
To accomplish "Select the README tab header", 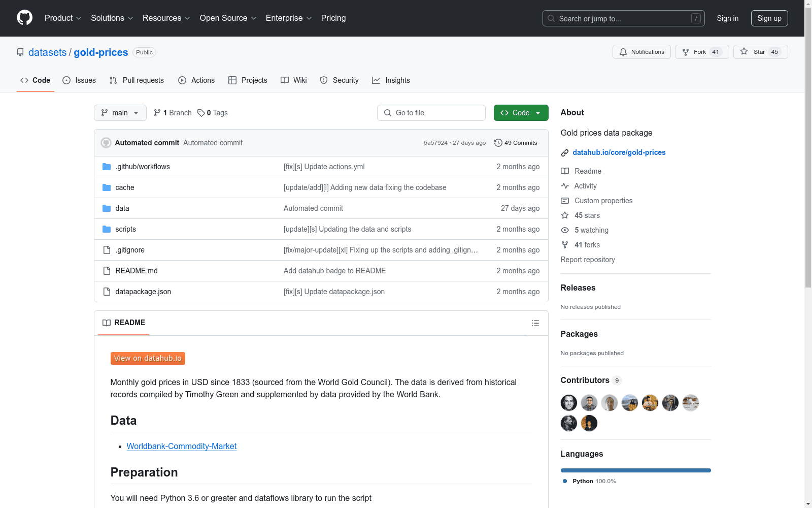I will click(124, 323).
